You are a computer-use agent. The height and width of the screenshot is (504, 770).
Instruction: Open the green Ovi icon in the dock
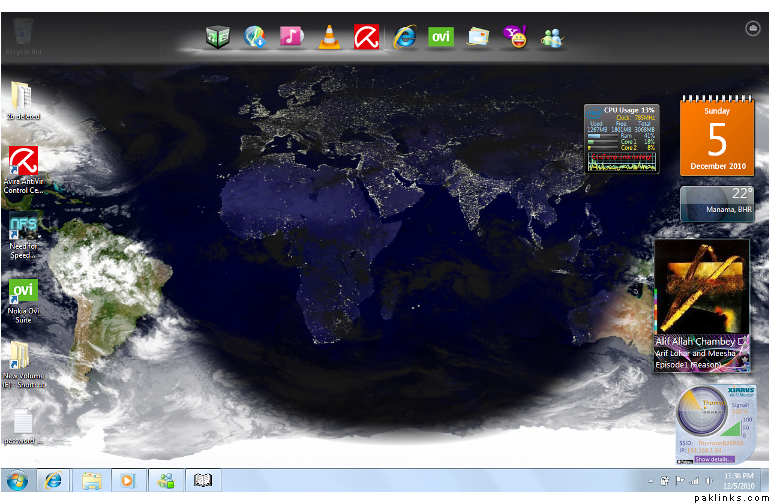pos(441,38)
